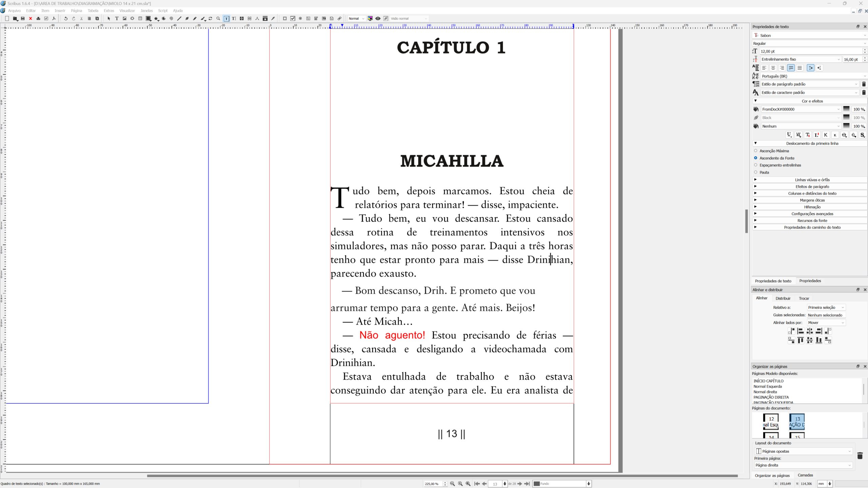The height and width of the screenshot is (488, 868).
Task: Switch to the Camadas tab
Action: (805, 475)
